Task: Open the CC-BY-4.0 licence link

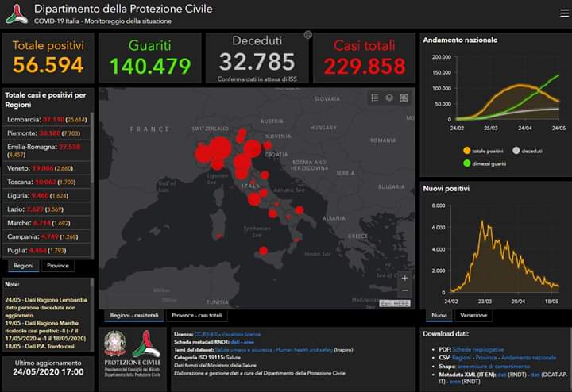Action: (x=205, y=334)
